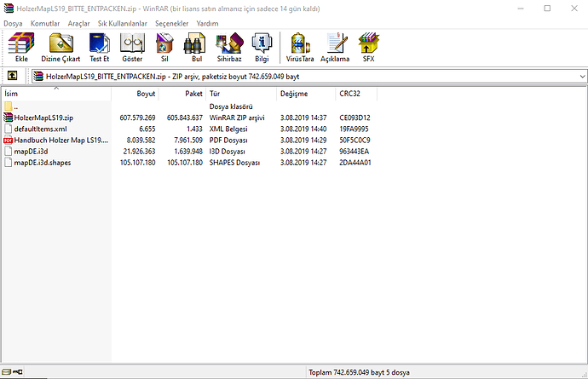Screen dimensions: 588x379
Task: Click the type 'I3D Dosyası'
Action: click(x=228, y=152)
